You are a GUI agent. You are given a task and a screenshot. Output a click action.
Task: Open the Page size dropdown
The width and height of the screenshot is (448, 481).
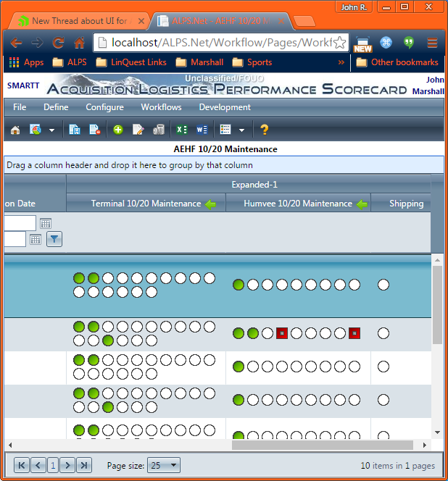pos(164,465)
